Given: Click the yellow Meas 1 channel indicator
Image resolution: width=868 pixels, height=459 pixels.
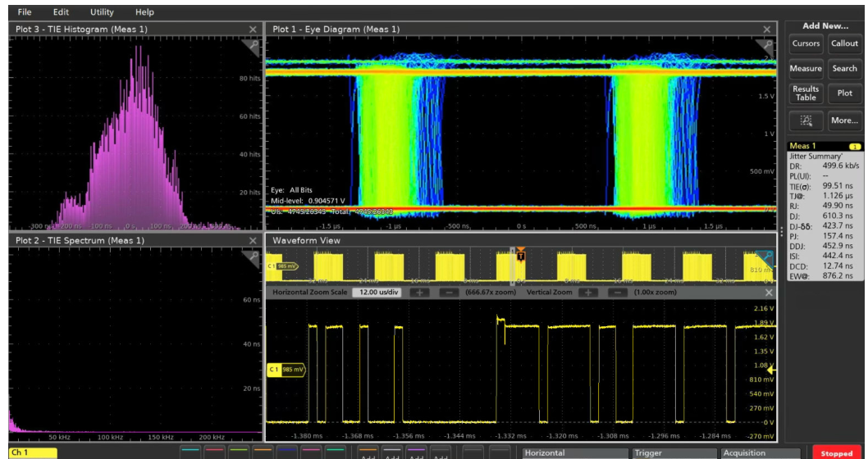Looking at the screenshot, I should (855, 147).
